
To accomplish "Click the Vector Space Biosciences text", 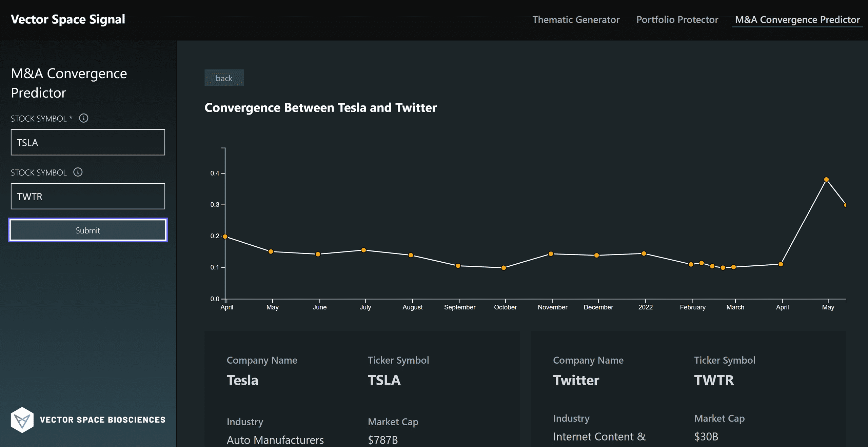I will pos(103,420).
